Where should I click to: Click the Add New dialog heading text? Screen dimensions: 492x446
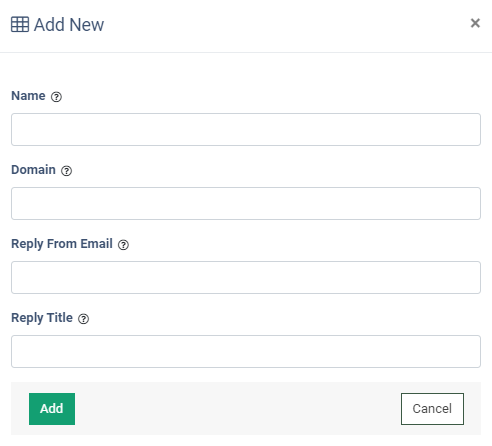point(69,25)
